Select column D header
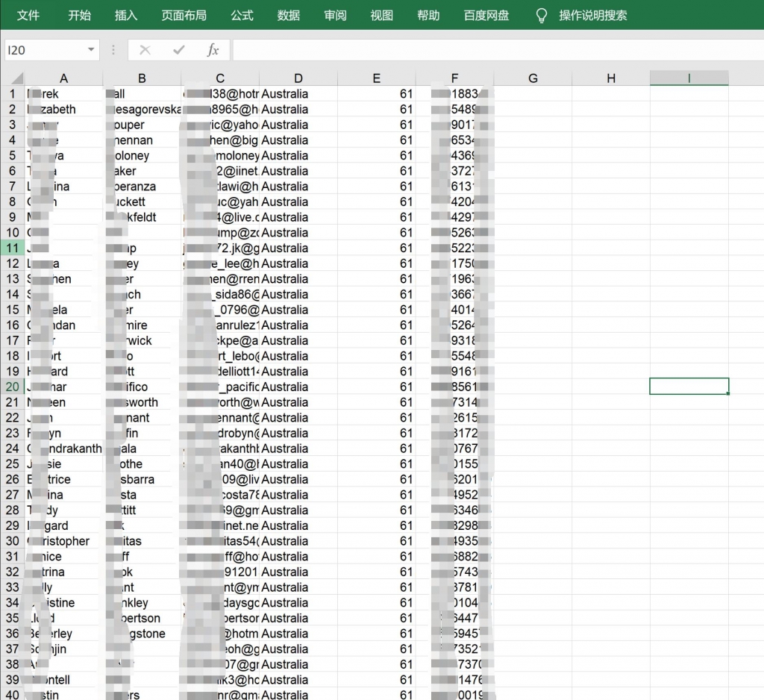The image size is (764, 700). point(298,78)
